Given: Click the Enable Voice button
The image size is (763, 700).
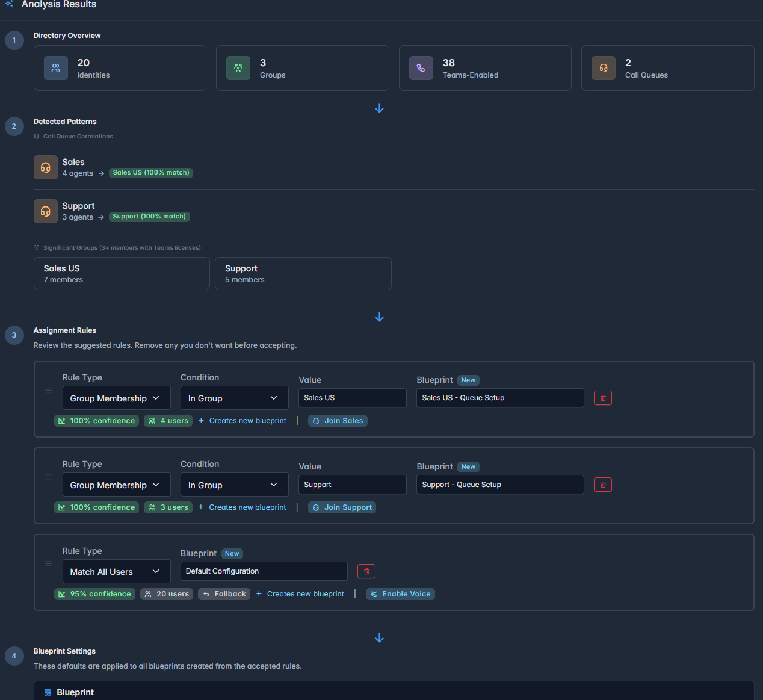Looking at the screenshot, I should click(x=400, y=594).
